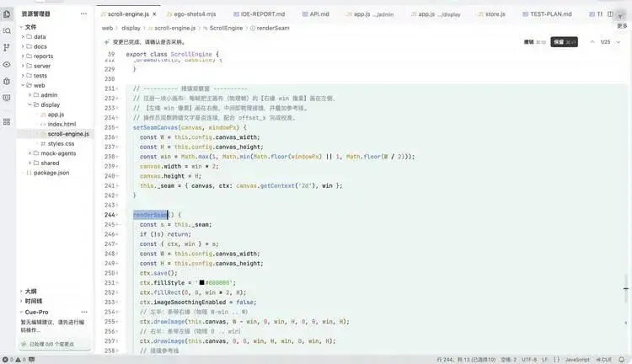Close the scroll-engine.js tab
632x364 pixels.
[x=154, y=14]
